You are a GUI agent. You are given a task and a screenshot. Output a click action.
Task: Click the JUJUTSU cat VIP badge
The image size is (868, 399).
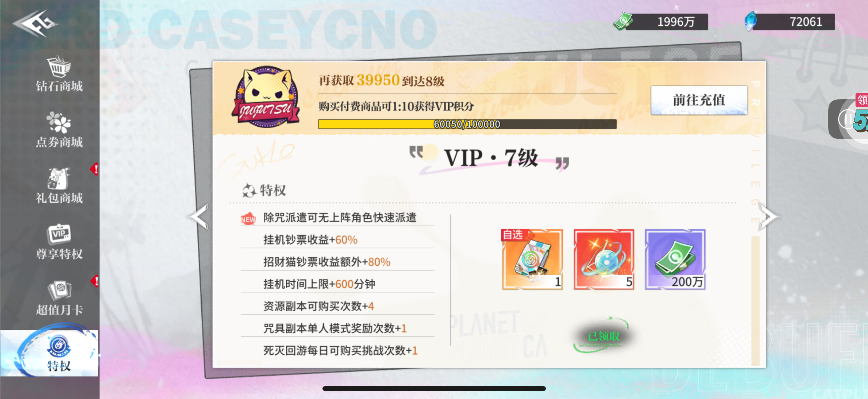coord(266,97)
